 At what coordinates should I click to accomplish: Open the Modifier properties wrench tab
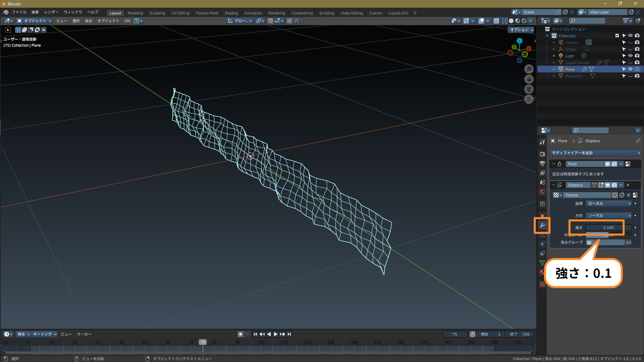click(542, 226)
